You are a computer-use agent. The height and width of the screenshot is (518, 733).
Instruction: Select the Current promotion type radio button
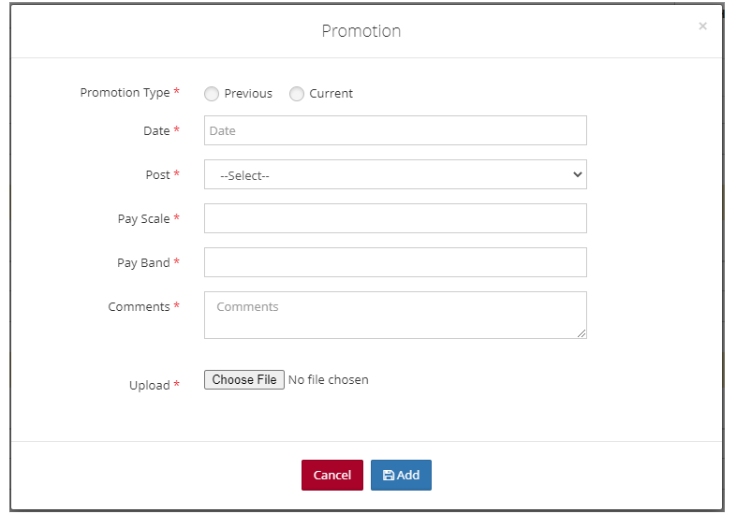click(x=296, y=94)
